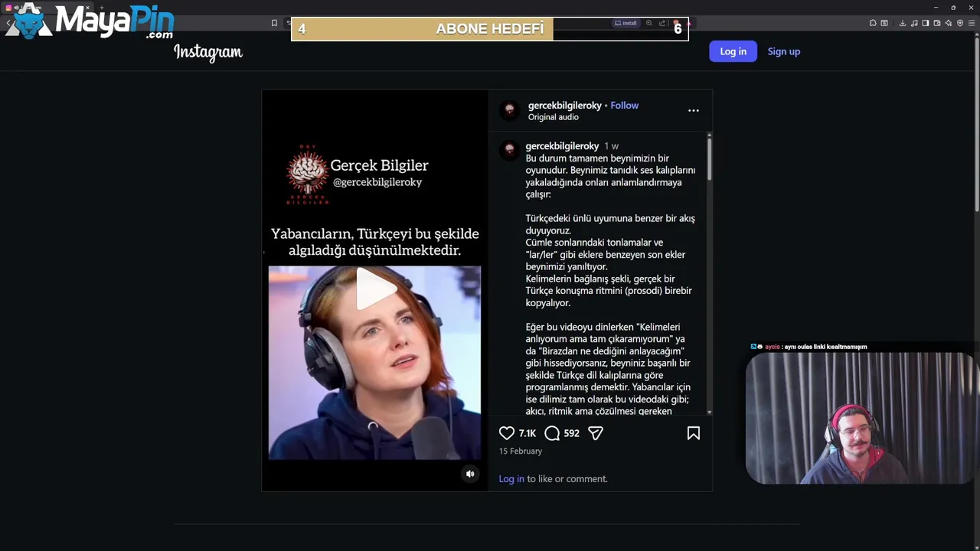Click the Install app button in address bar
The height and width of the screenshot is (551, 980).
point(626,23)
